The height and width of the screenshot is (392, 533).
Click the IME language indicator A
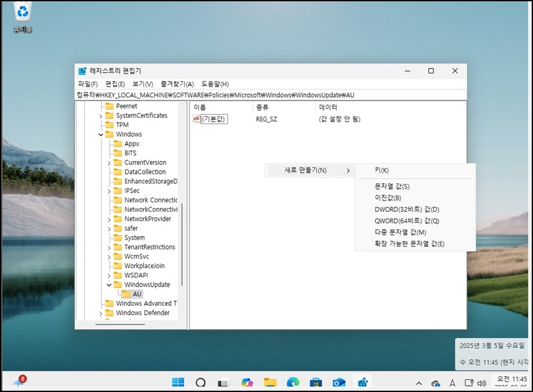[x=452, y=384]
